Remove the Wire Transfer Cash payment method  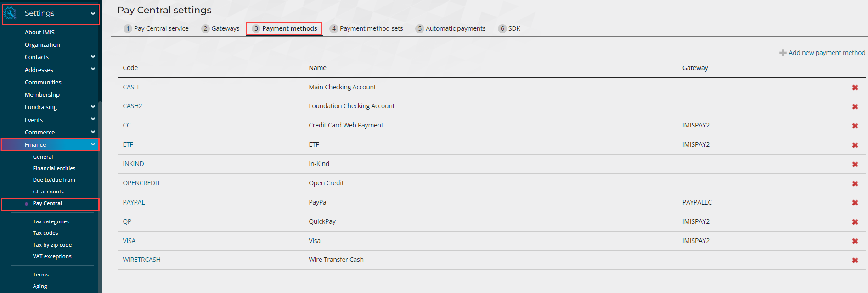pos(855,260)
